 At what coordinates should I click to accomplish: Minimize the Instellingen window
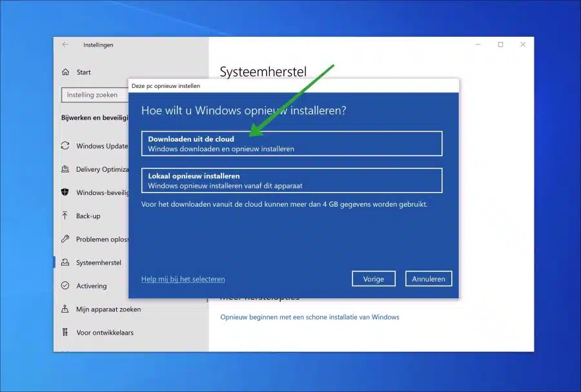coord(478,45)
